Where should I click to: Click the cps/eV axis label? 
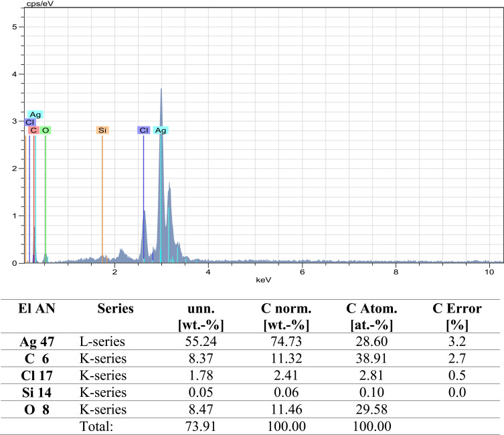click(x=40, y=4)
